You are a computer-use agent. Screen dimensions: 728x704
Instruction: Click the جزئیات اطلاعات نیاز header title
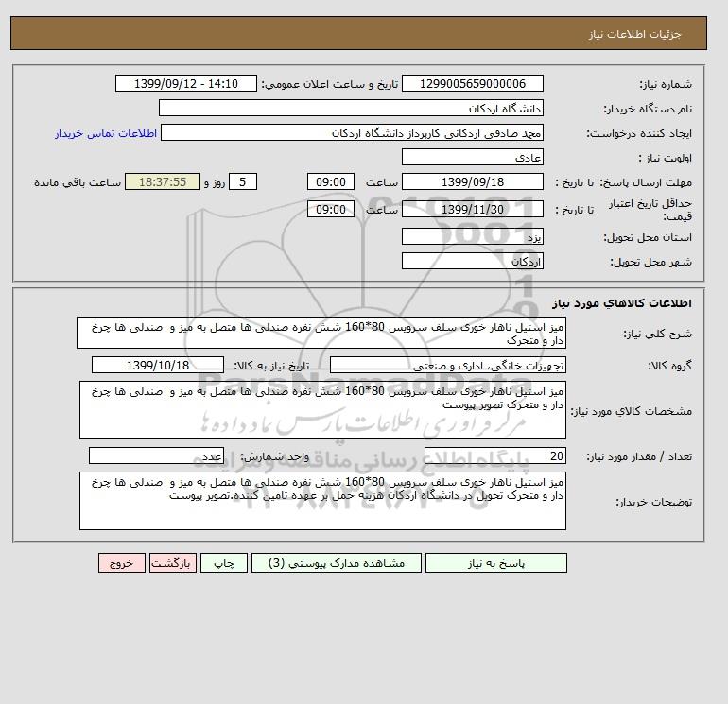(x=634, y=34)
